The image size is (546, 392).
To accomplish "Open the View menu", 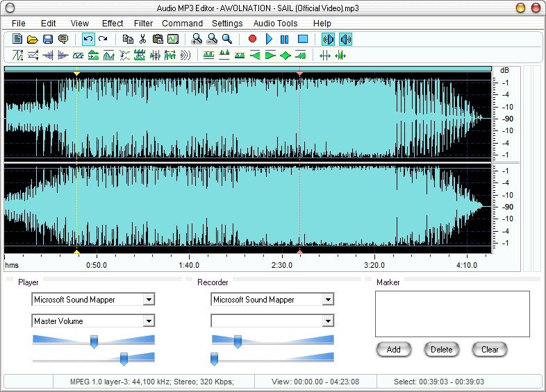I will [80, 24].
